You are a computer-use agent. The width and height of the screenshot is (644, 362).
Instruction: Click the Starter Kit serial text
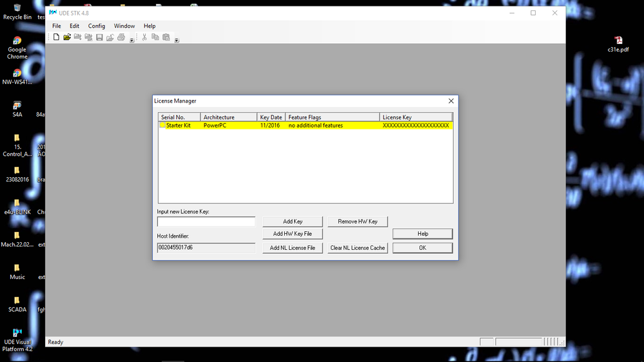pyautogui.click(x=179, y=126)
